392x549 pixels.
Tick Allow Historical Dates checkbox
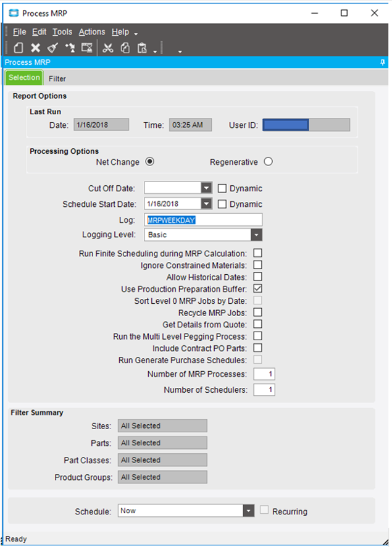point(257,277)
